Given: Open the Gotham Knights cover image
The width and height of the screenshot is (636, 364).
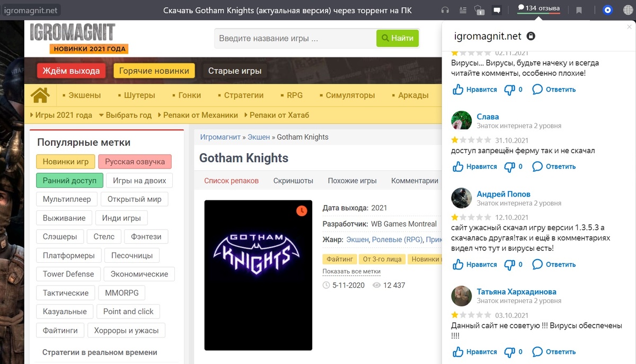Looking at the screenshot, I should [258, 275].
